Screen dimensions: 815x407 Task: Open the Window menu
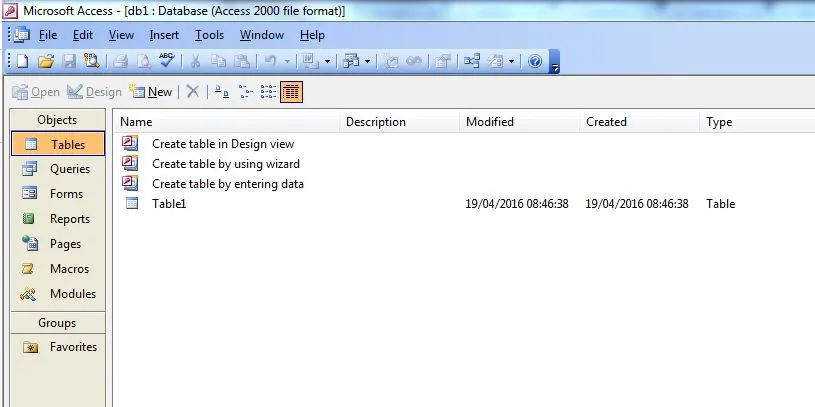[x=262, y=35]
